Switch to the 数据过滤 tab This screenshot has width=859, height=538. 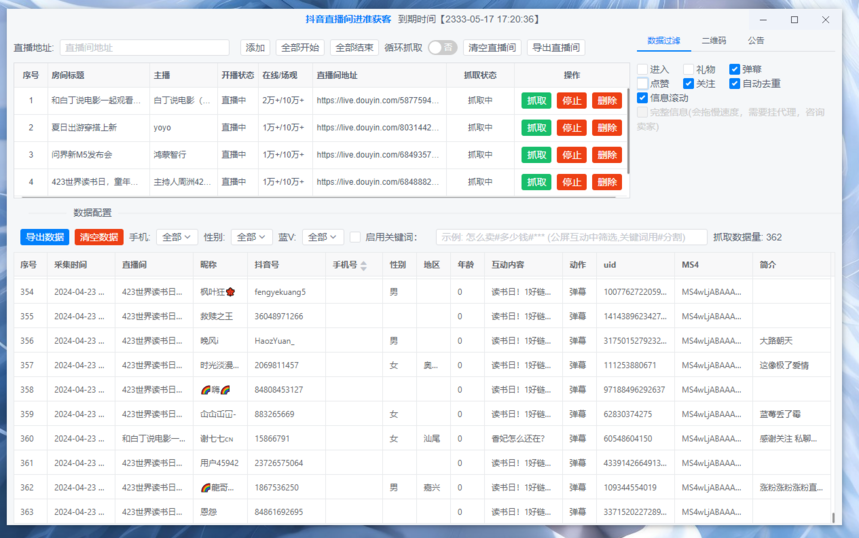tap(663, 41)
